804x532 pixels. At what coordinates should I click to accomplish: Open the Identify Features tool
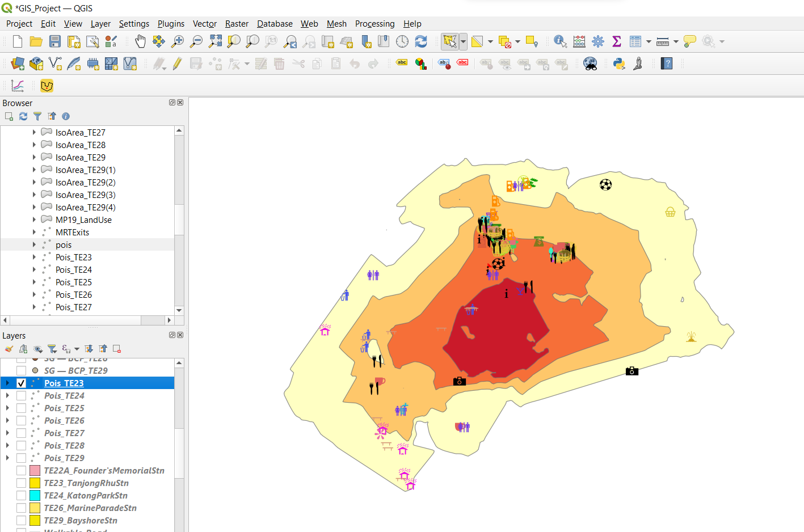560,41
